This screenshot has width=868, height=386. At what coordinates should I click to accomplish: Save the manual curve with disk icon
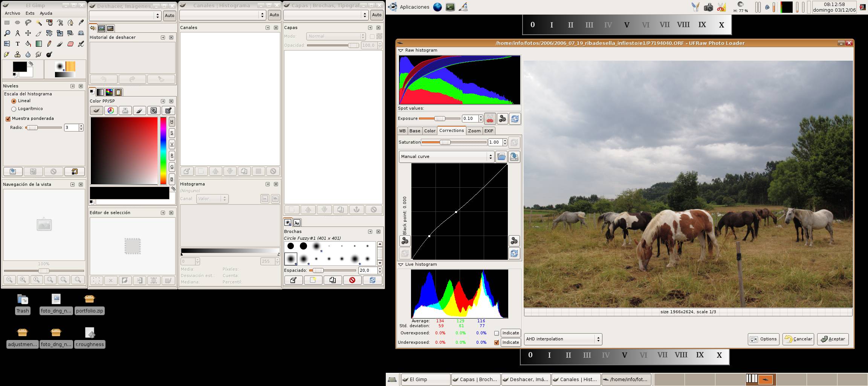click(514, 156)
